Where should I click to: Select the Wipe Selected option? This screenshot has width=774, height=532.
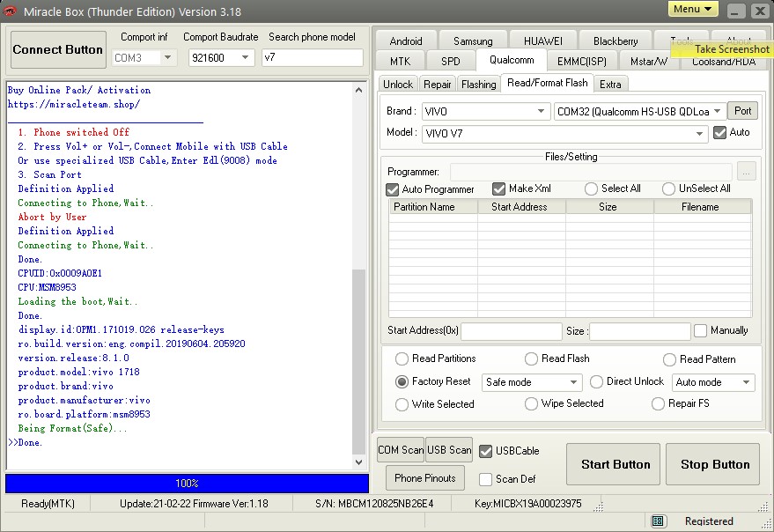(531, 403)
